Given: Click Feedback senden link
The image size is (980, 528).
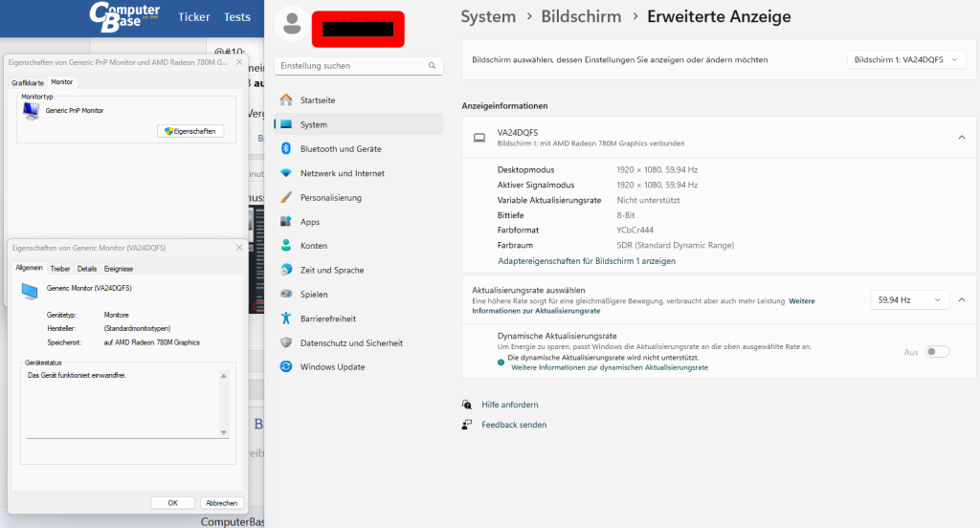Looking at the screenshot, I should click(x=514, y=425).
